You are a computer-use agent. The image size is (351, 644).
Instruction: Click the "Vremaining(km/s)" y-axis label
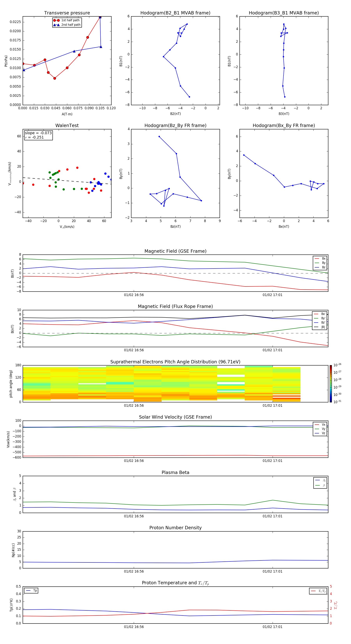coord(10,173)
